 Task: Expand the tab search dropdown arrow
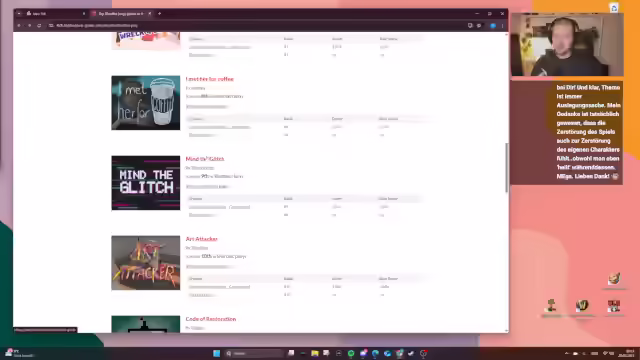[x=19, y=13]
